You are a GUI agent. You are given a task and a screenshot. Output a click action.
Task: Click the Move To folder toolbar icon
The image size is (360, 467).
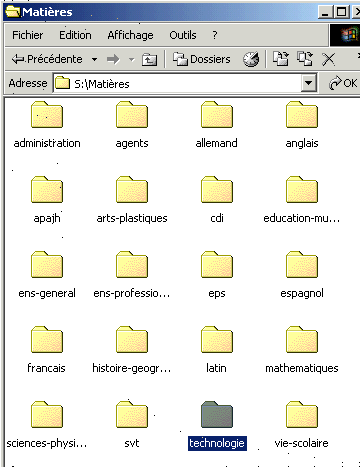281,59
